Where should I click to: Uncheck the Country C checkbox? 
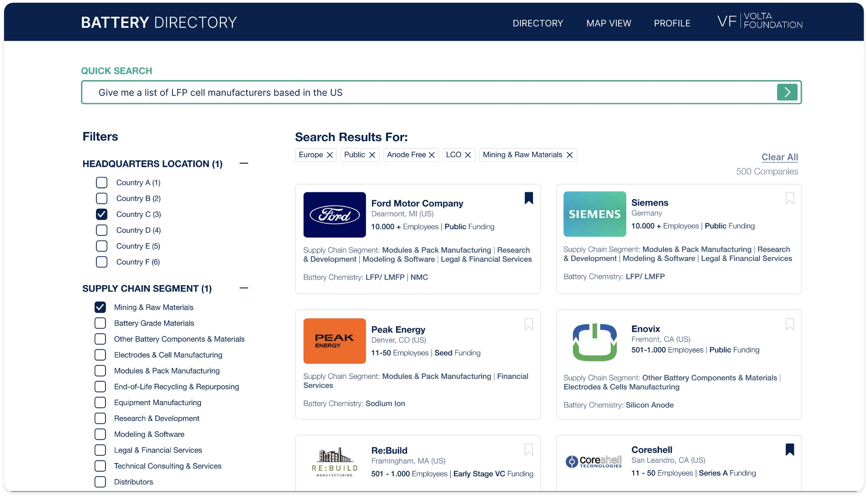pyautogui.click(x=102, y=214)
